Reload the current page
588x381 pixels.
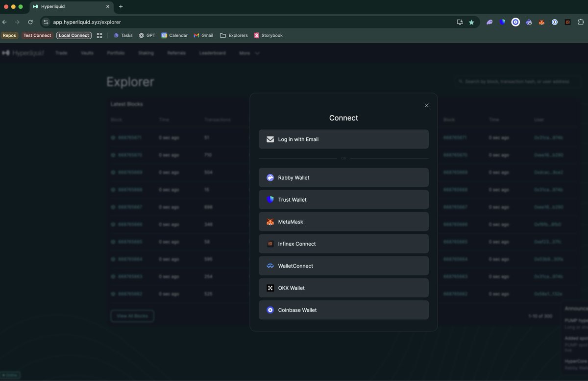(30, 22)
